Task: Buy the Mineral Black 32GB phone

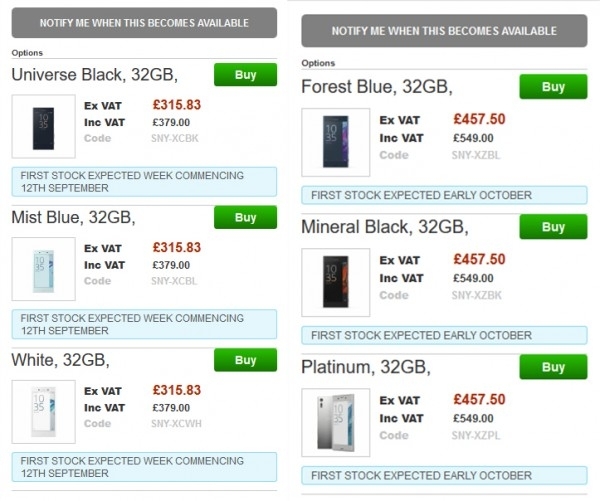Action: [553, 227]
